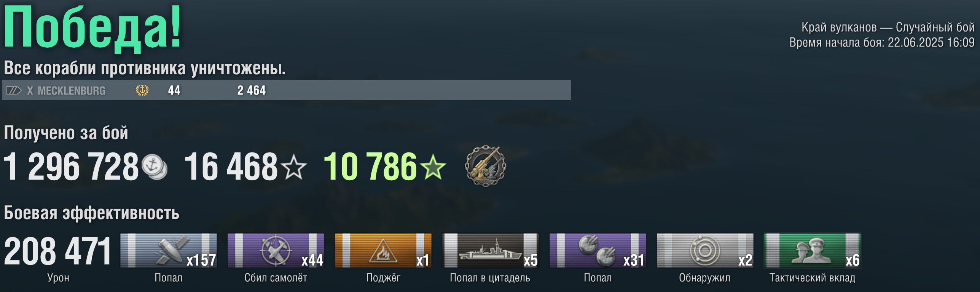Viewport: 980px width, 292px height.
Task: Click the Боевая эффективность section header
Action: (x=91, y=213)
